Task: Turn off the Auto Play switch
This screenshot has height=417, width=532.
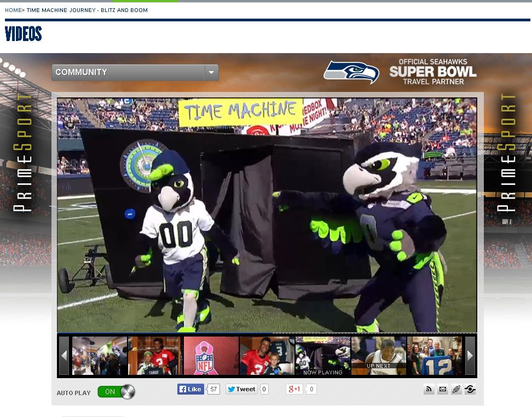Action: [116, 391]
